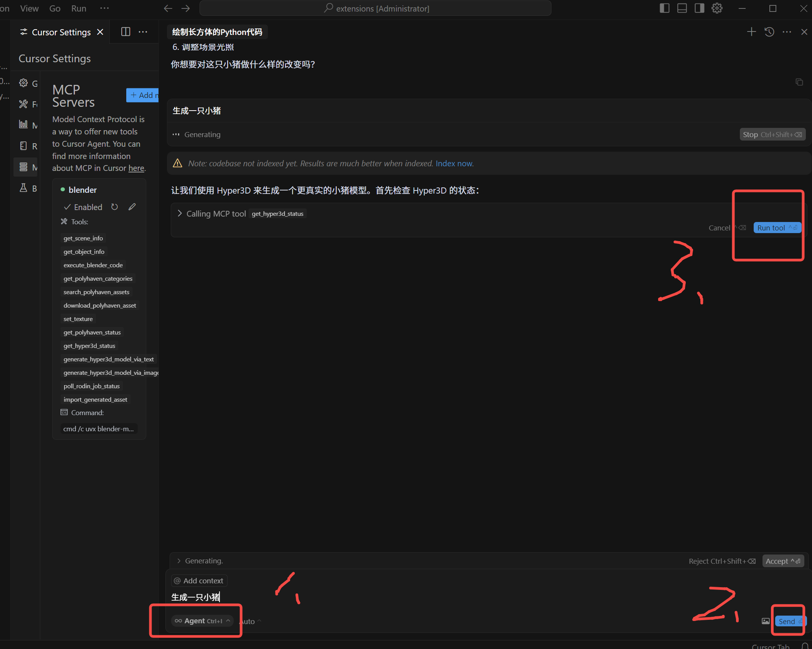
Task: Toggle the Enabled checkmark for blender server
Action: tap(68, 207)
